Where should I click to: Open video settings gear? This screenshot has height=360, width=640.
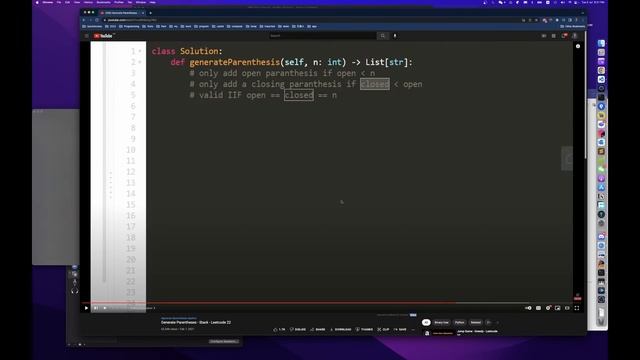(548, 308)
